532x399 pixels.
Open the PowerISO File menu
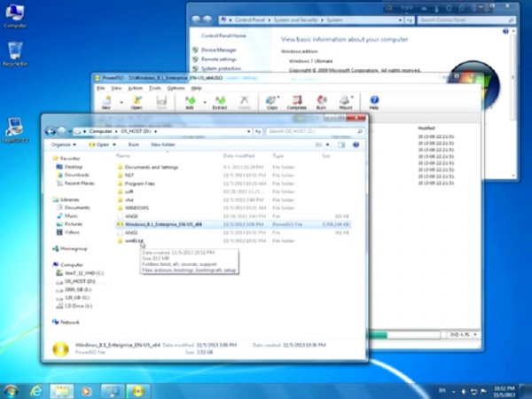101,88
